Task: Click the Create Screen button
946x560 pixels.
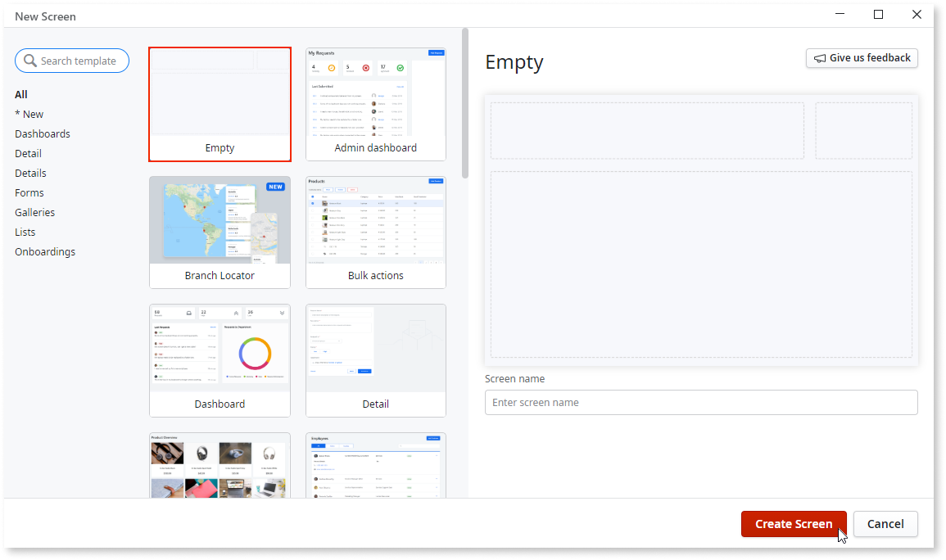Action: pos(794,524)
